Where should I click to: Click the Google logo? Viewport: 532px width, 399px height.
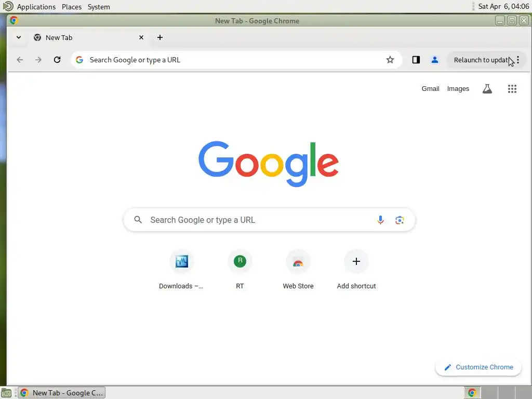269,164
